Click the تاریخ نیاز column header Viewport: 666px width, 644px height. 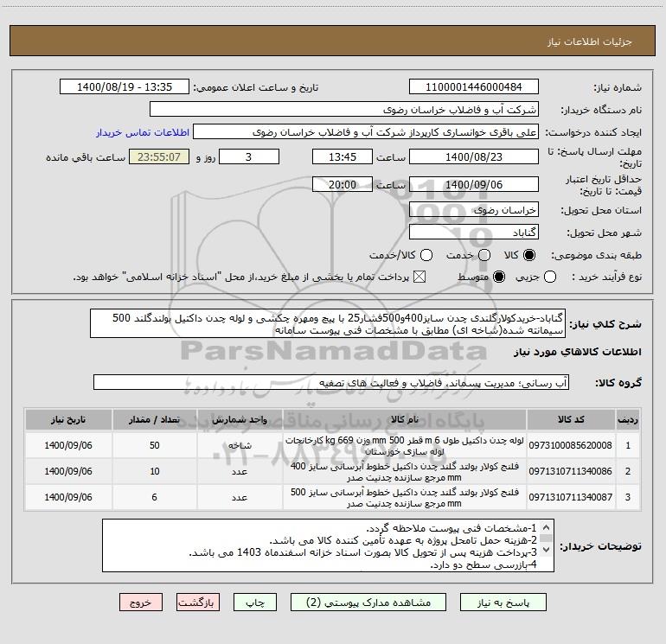tap(68, 419)
